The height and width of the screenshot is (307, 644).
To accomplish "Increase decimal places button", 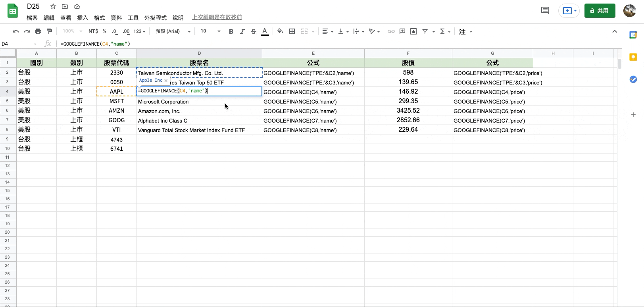I will pos(126,31).
